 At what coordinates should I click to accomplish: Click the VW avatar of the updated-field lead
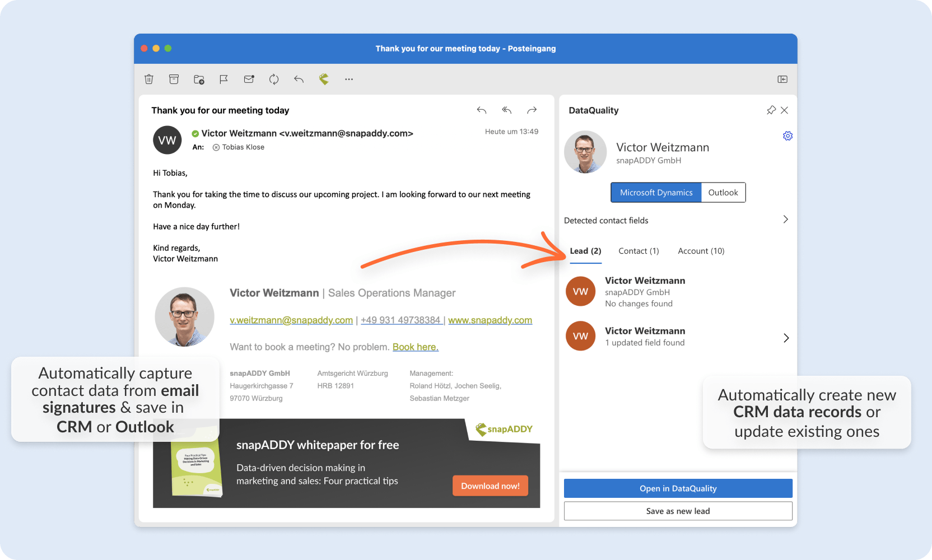tap(581, 336)
